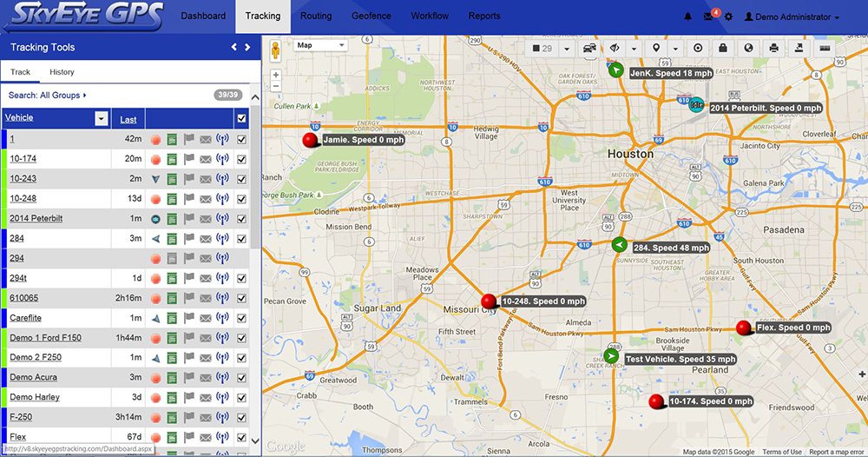
Task: Click the lock icon in map toolbar
Action: pyautogui.click(x=722, y=49)
